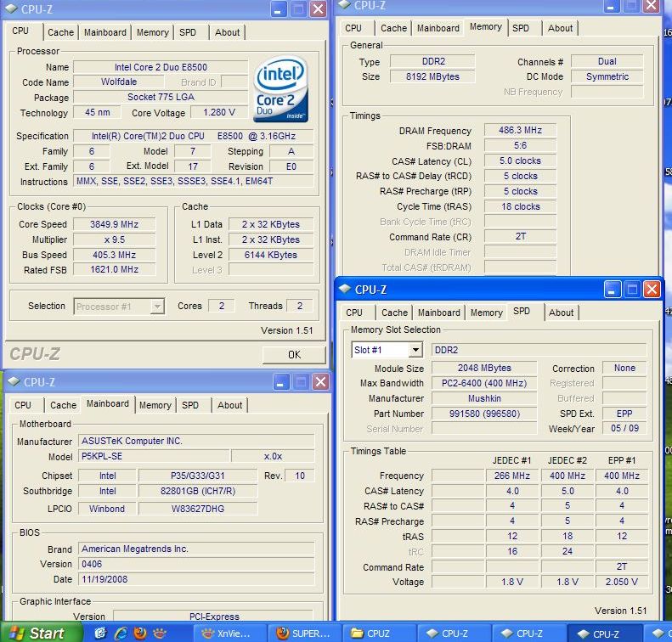Image resolution: width=672 pixels, height=642 pixels.
Task: Click the Multiplier value 'x 9.5'
Action: [x=114, y=239]
